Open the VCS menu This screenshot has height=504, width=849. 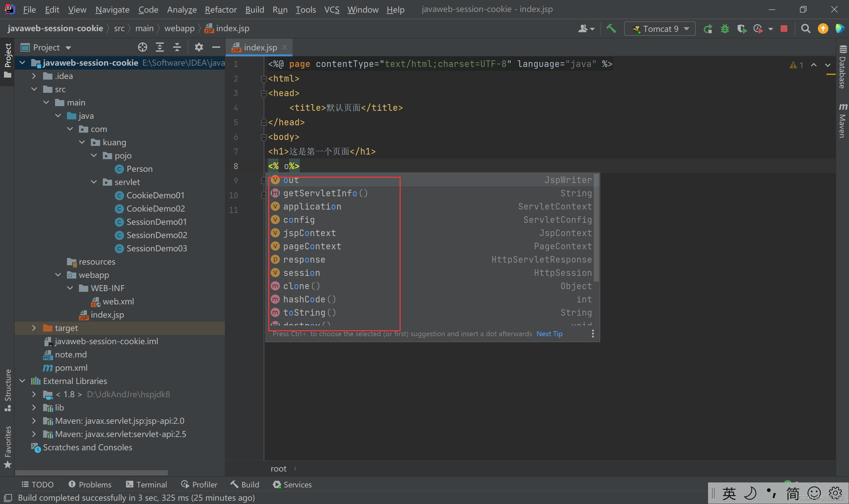click(x=332, y=10)
